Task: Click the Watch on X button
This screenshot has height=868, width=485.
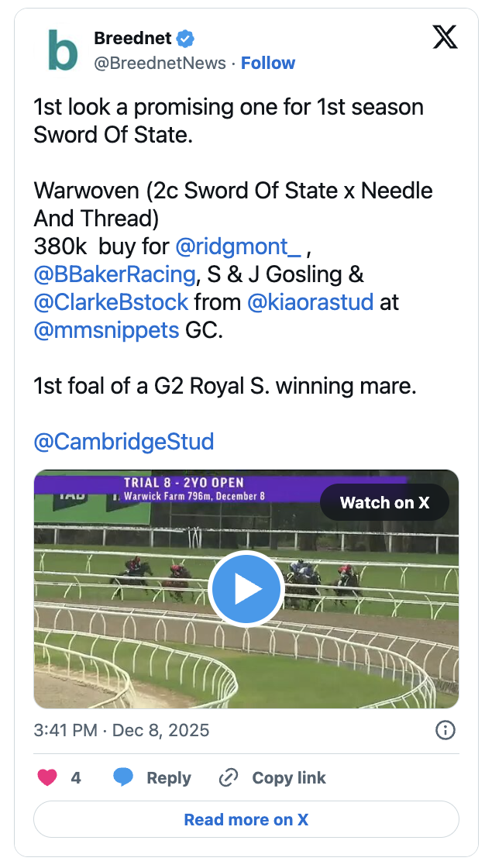Action: (384, 502)
